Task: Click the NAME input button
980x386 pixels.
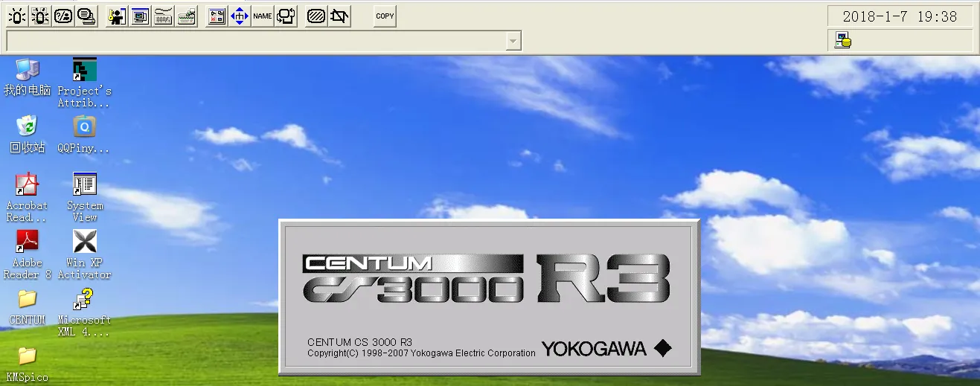Action: point(263,16)
